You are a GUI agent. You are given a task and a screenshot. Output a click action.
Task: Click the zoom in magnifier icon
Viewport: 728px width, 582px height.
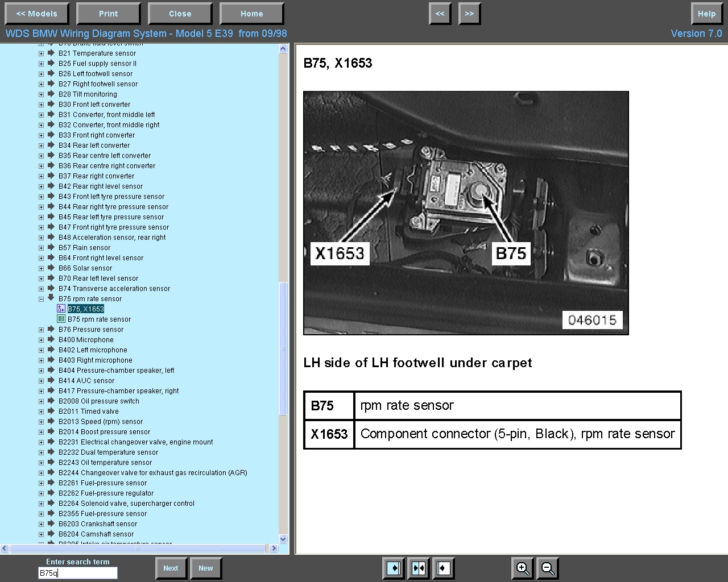pyautogui.click(x=522, y=568)
